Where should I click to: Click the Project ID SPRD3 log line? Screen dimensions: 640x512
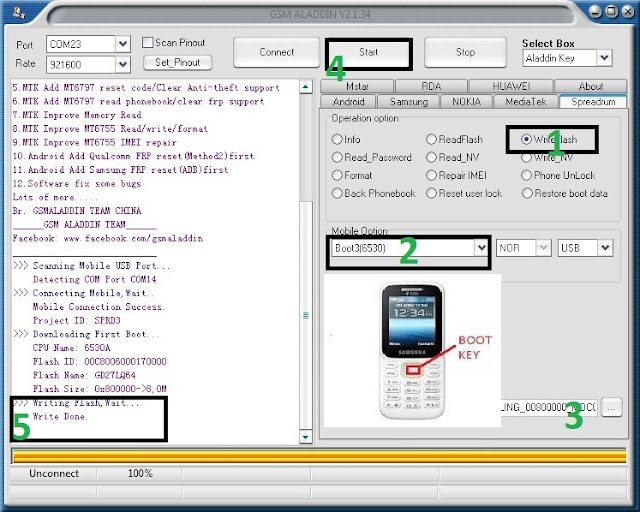tap(77, 321)
